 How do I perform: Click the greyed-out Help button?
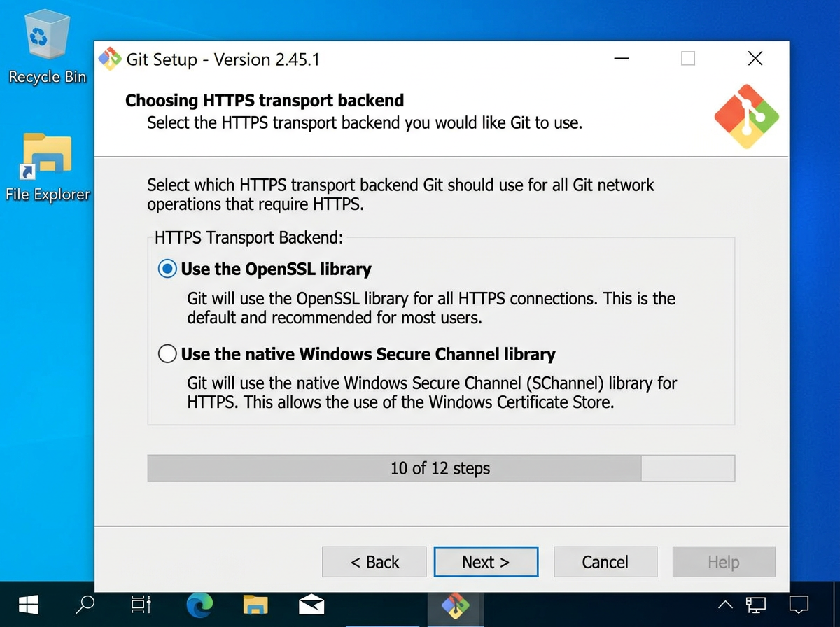pyautogui.click(x=724, y=562)
